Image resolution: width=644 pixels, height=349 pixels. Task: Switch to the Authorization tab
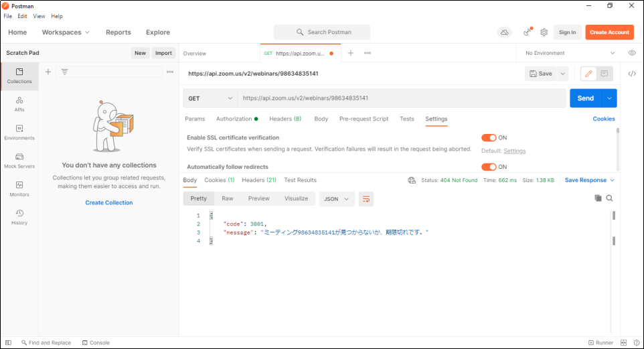pyautogui.click(x=237, y=119)
